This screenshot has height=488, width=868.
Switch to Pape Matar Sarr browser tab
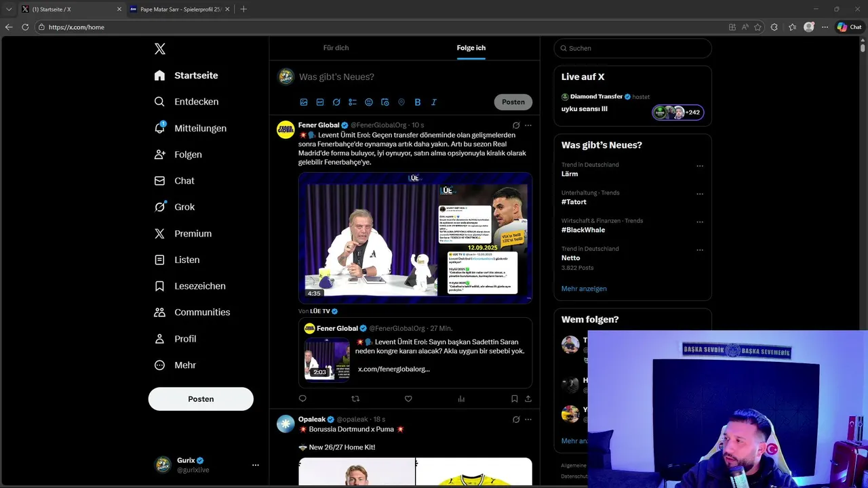[180, 9]
